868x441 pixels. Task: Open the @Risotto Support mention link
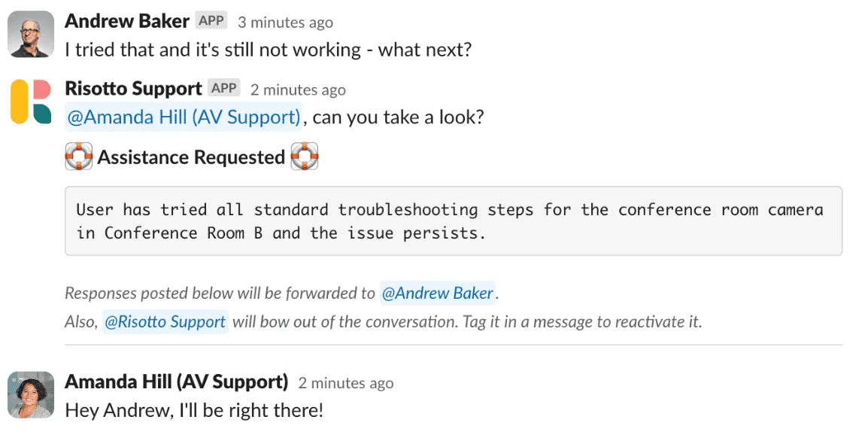pyautogui.click(x=165, y=321)
